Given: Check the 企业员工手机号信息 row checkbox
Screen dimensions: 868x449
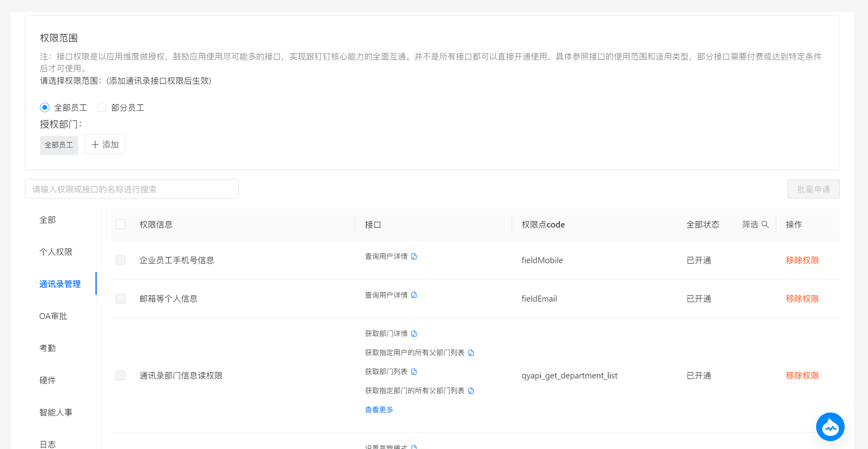Looking at the screenshot, I should pos(120,260).
